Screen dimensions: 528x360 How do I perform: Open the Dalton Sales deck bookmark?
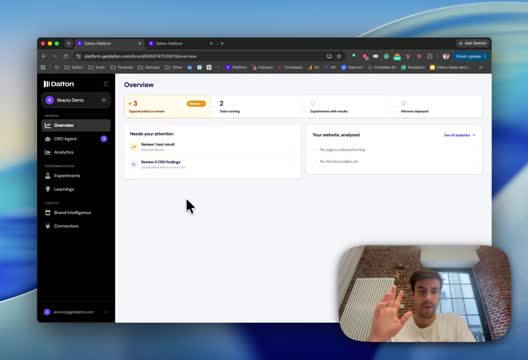[450, 67]
